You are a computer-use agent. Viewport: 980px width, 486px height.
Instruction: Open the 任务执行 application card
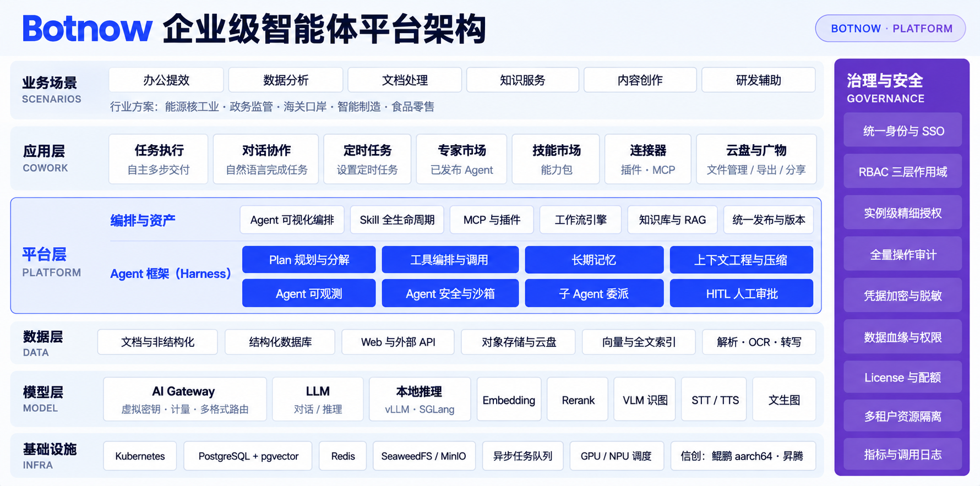159,159
